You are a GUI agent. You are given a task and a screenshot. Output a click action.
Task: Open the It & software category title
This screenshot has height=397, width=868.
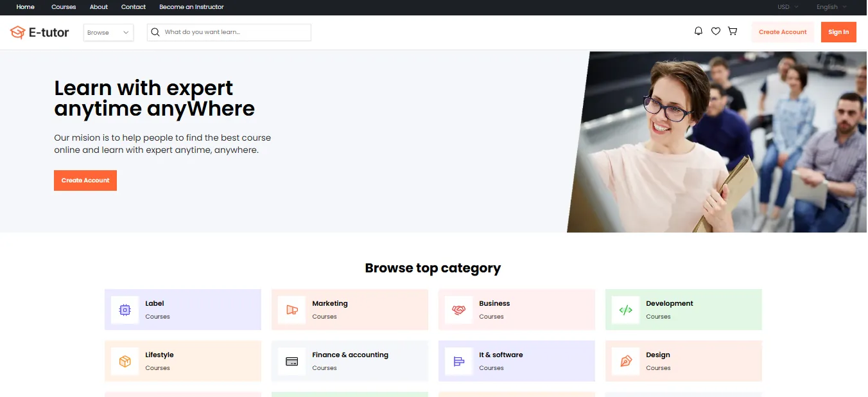click(501, 355)
